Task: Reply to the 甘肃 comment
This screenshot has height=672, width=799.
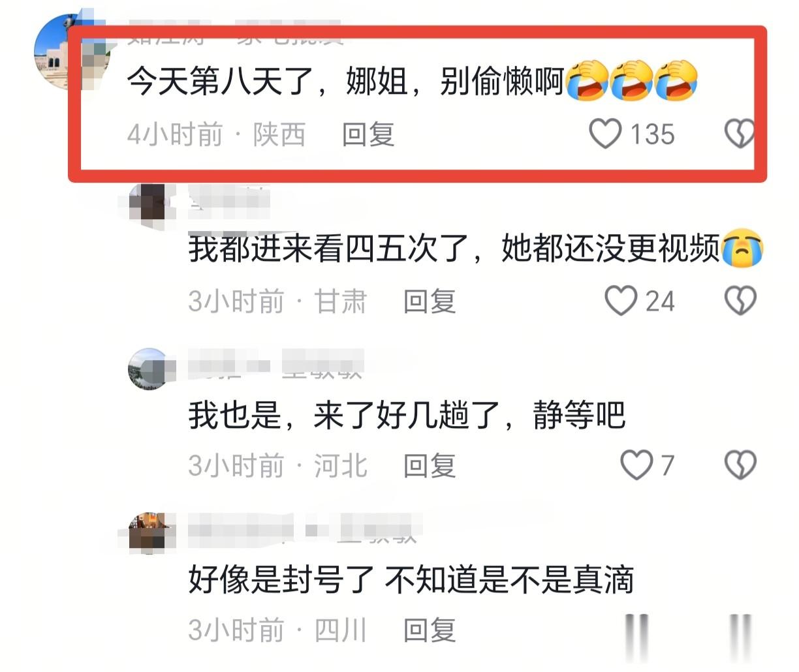Action: click(x=430, y=301)
